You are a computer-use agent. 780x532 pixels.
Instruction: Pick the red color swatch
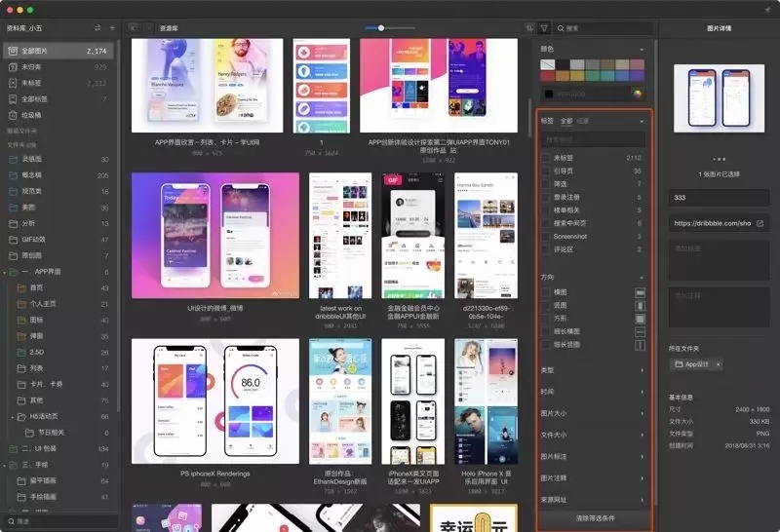pyautogui.click(x=549, y=76)
